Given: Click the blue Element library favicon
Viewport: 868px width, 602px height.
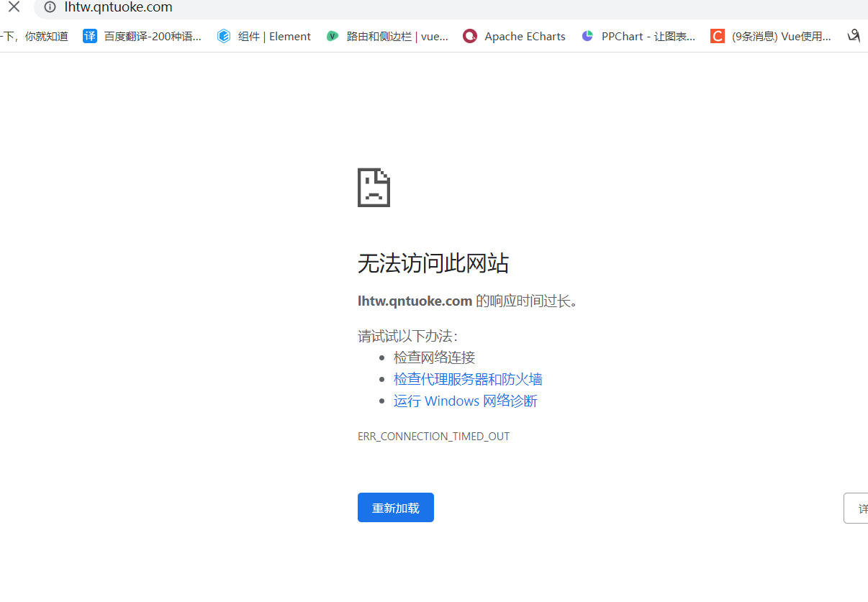Looking at the screenshot, I should click(x=224, y=35).
